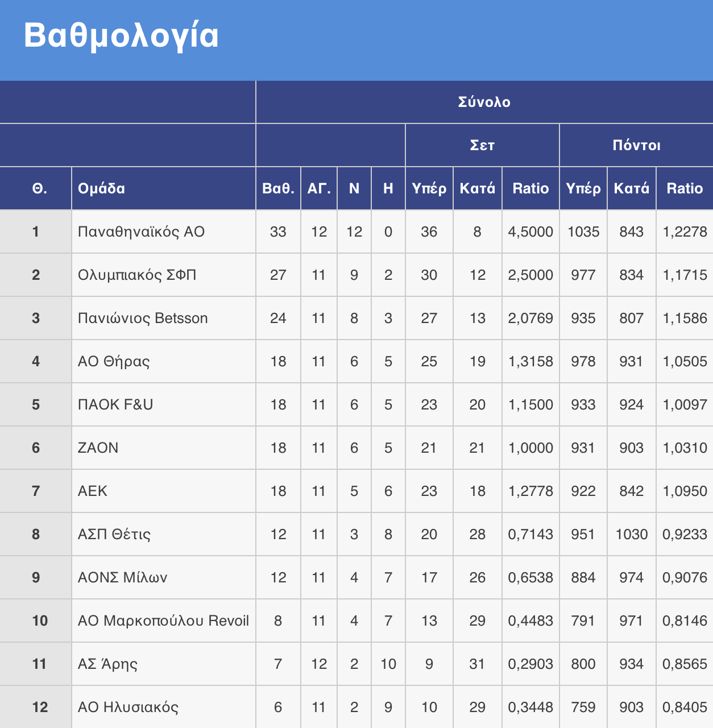This screenshot has width=713, height=728.
Task: Click the ΑΓ. matches column header
Action: click(319, 189)
